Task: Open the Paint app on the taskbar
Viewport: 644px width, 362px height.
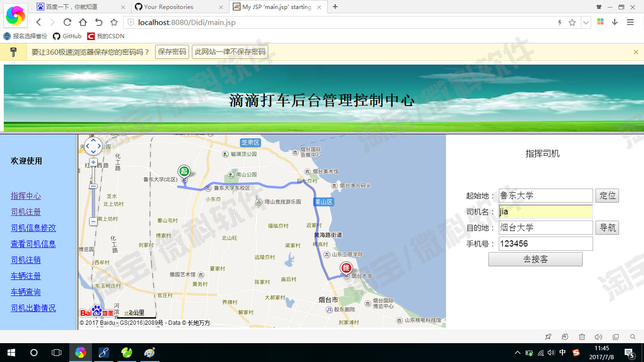Action: (x=149, y=353)
